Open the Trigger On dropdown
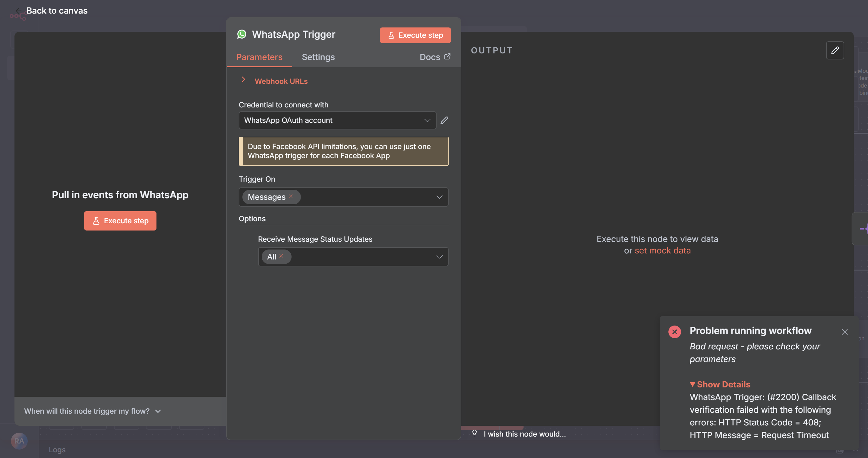The height and width of the screenshot is (458, 868). (x=439, y=197)
